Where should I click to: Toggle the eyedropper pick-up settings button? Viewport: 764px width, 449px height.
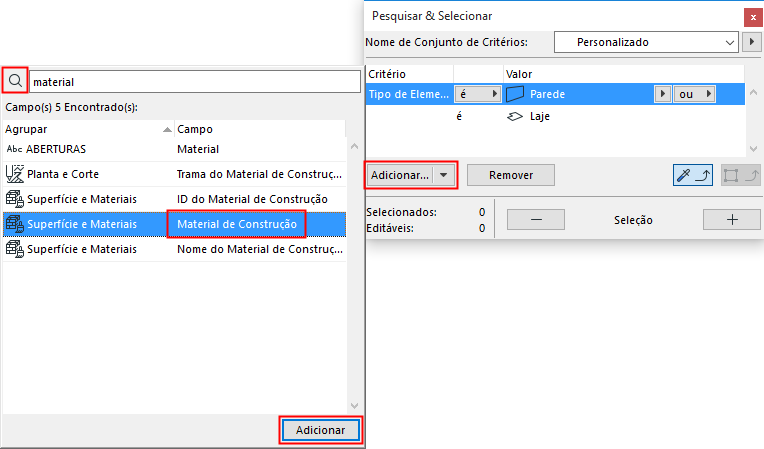693,175
